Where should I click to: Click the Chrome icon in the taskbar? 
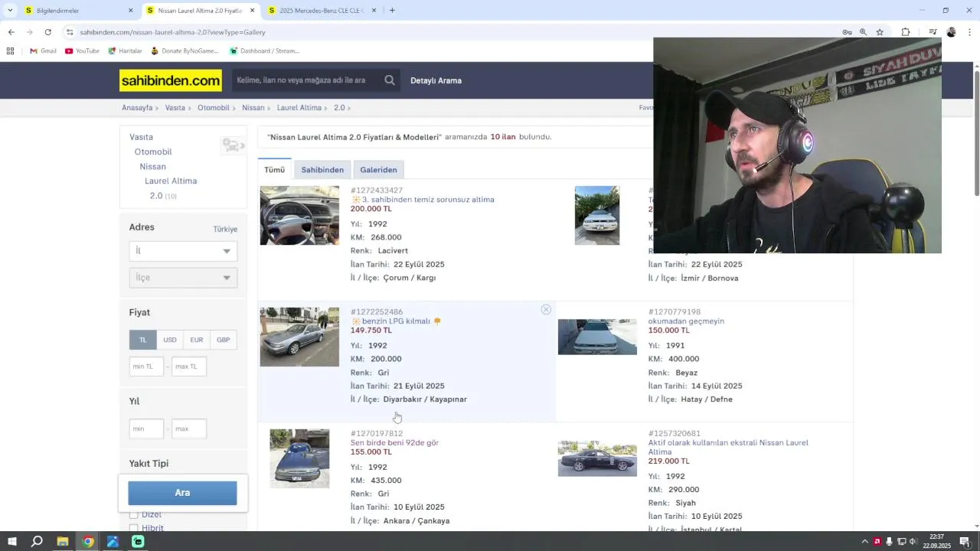click(x=88, y=542)
